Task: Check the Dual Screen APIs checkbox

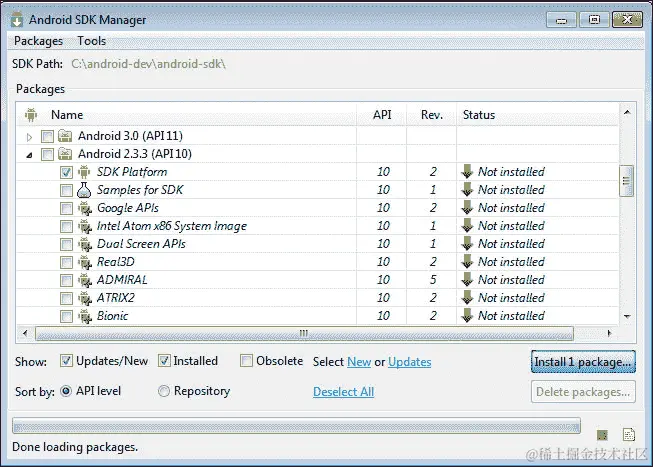Action: tap(66, 244)
